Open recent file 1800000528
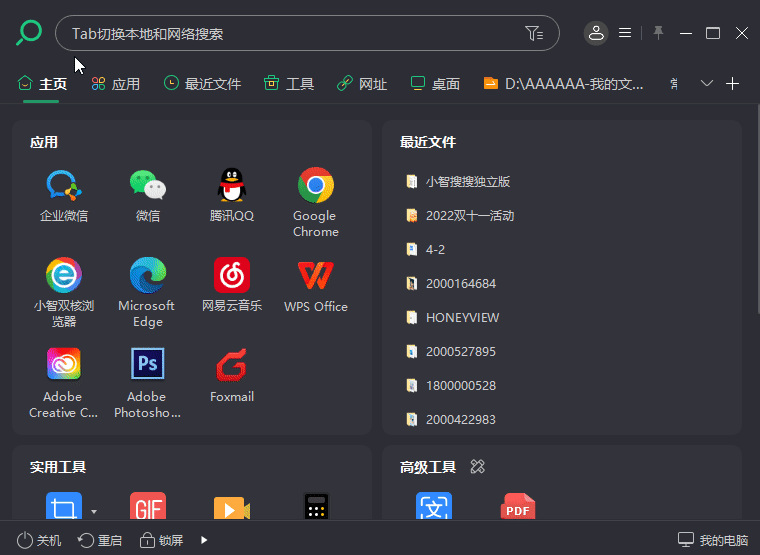760x555 pixels. pos(451,385)
